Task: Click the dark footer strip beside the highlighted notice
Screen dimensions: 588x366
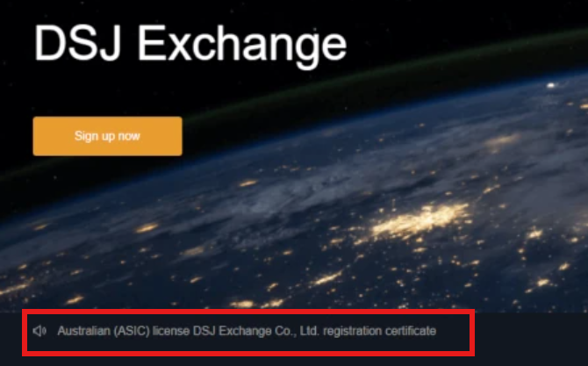Action: (x=531, y=339)
